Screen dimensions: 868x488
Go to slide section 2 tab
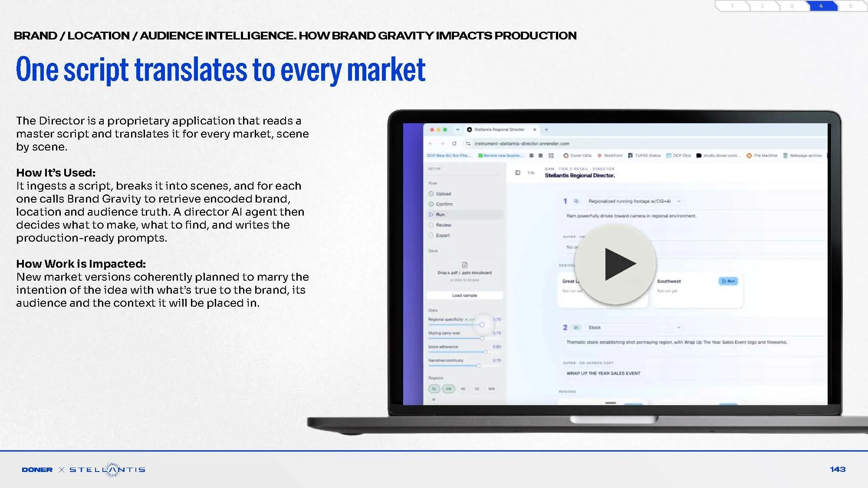tap(762, 6)
